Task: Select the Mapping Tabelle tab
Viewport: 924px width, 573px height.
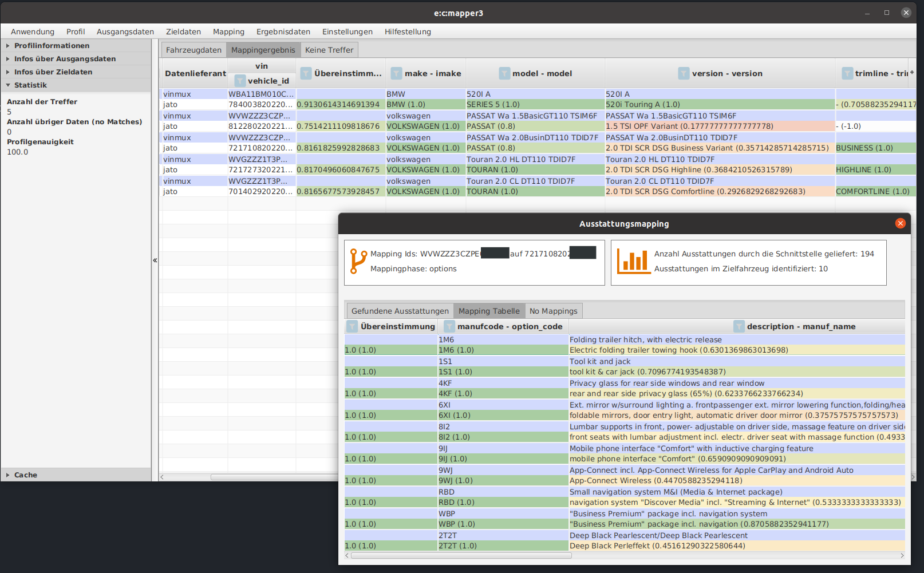Action: click(x=489, y=311)
